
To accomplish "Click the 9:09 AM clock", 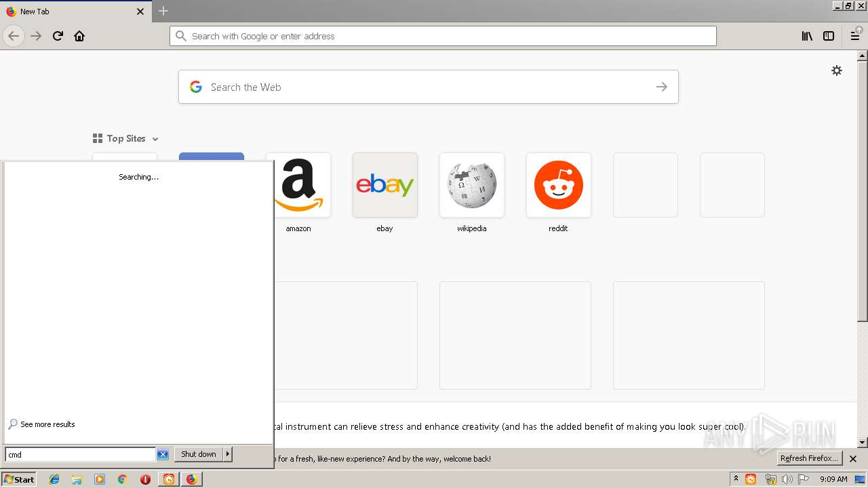I will tap(833, 479).
